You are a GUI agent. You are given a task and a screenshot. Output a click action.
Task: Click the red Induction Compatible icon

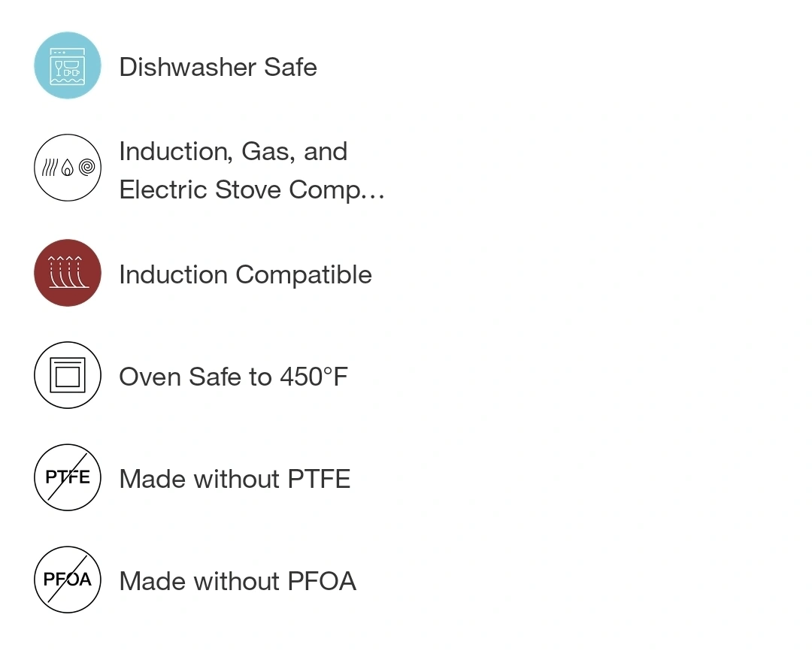(68, 273)
